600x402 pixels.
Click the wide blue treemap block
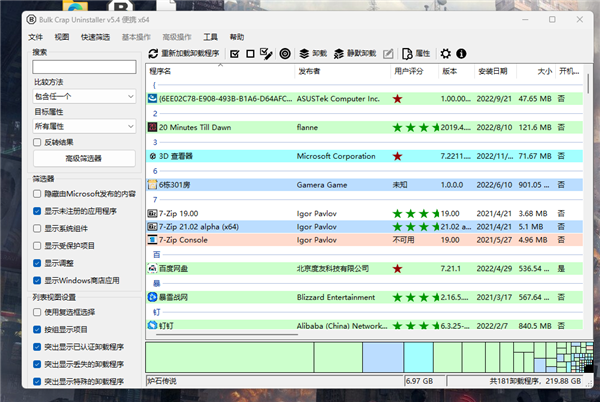(x=383, y=357)
